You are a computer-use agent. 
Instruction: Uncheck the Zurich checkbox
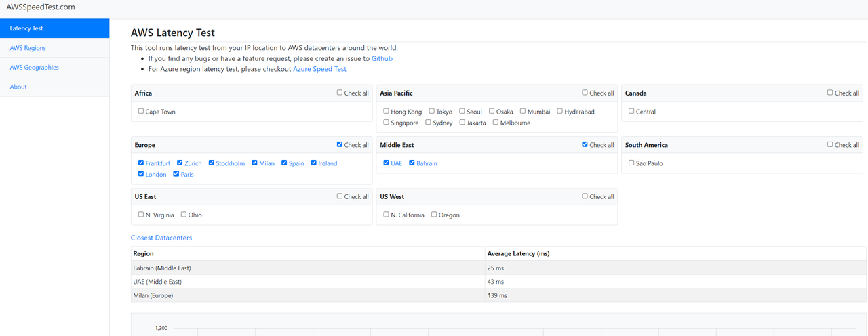click(x=180, y=163)
